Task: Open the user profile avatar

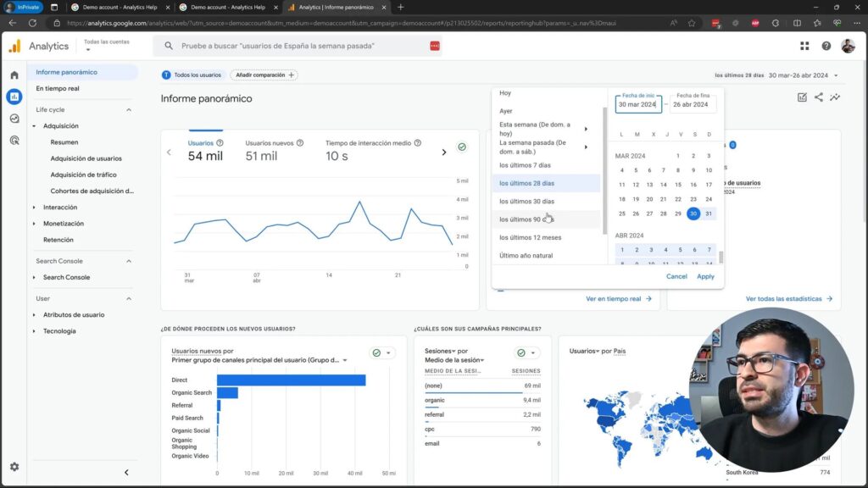Action: (848, 46)
